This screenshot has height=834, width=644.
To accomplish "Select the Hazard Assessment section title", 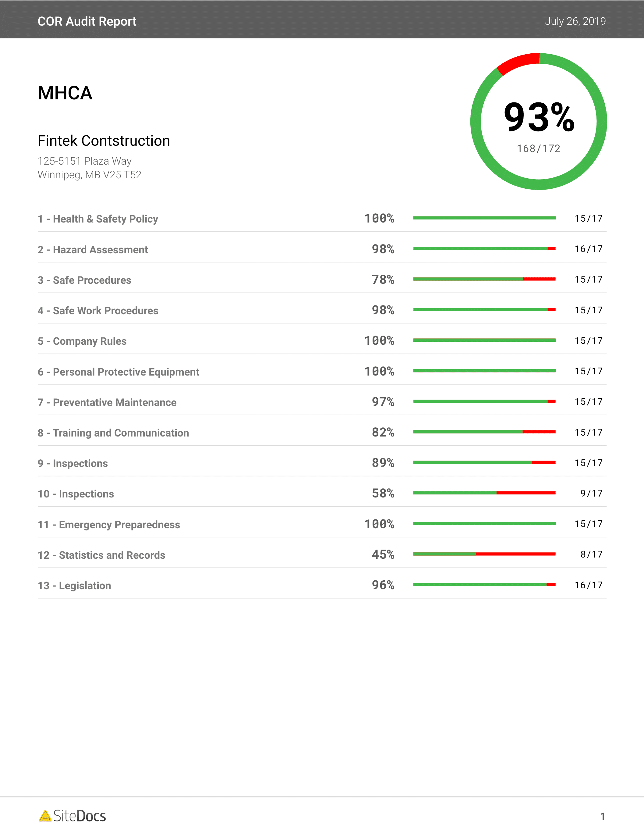I will (93, 250).
